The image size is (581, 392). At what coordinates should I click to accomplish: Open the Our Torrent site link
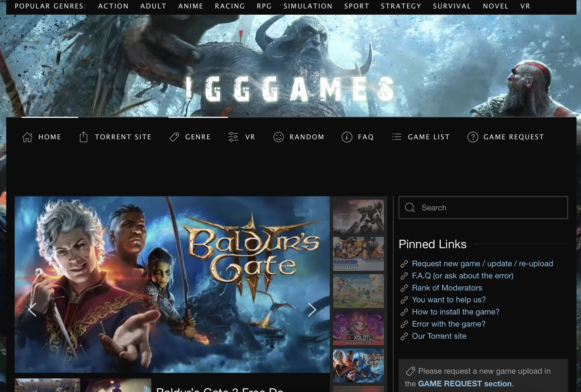(x=439, y=336)
